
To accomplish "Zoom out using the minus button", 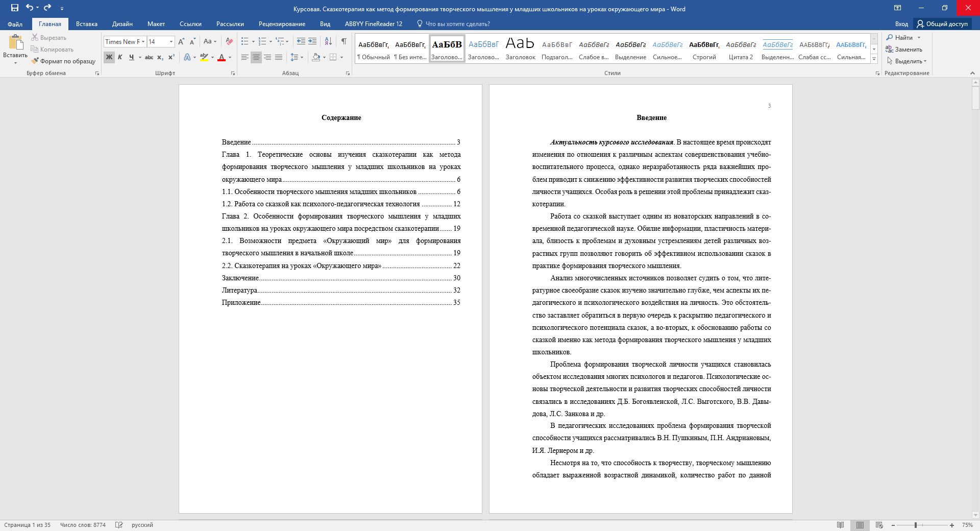I will point(893,525).
